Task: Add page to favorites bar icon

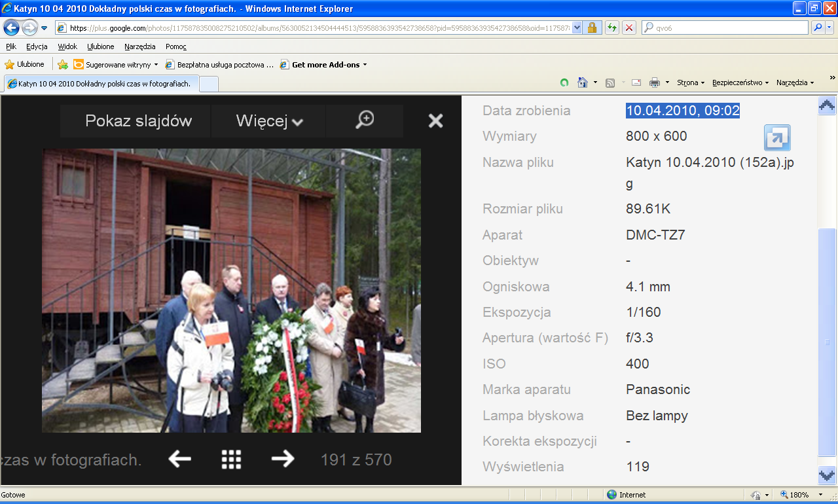Action: tap(63, 64)
